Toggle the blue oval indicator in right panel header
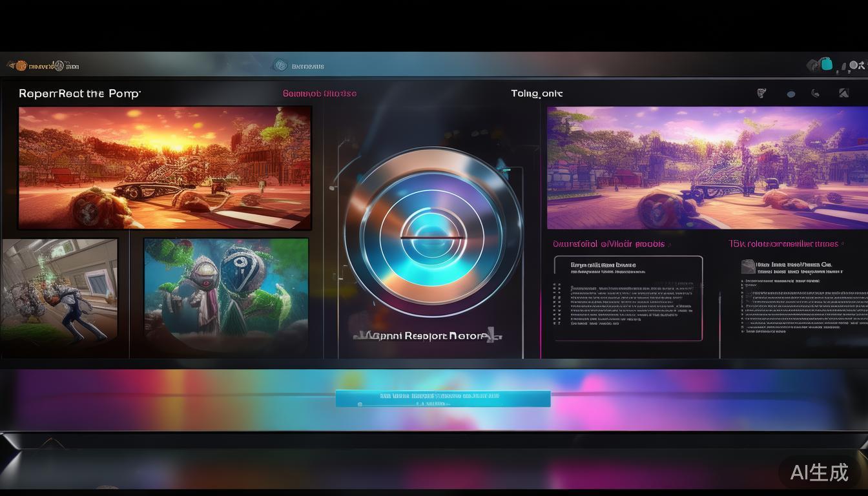The width and height of the screenshot is (868, 496). click(x=791, y=94)
